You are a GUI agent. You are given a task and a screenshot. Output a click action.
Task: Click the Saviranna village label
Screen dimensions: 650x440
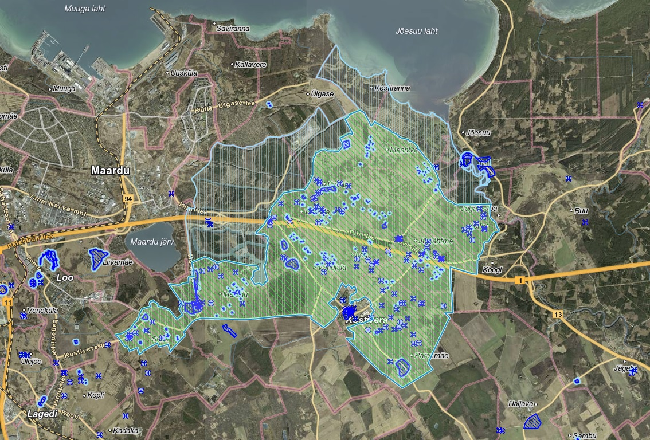coord(231,28)
